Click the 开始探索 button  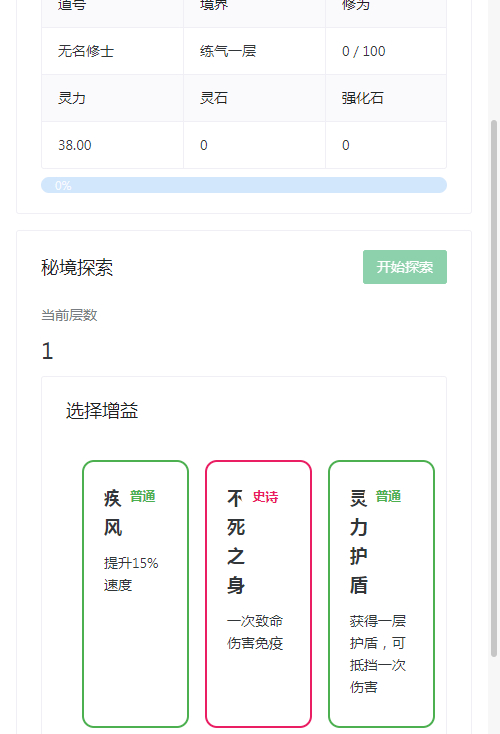404,267
